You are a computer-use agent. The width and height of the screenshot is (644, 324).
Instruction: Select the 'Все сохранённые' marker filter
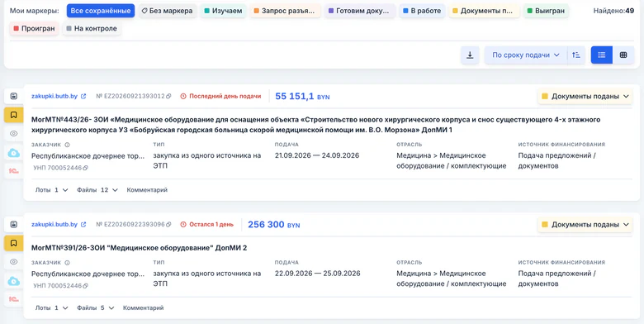click(101, 11)
